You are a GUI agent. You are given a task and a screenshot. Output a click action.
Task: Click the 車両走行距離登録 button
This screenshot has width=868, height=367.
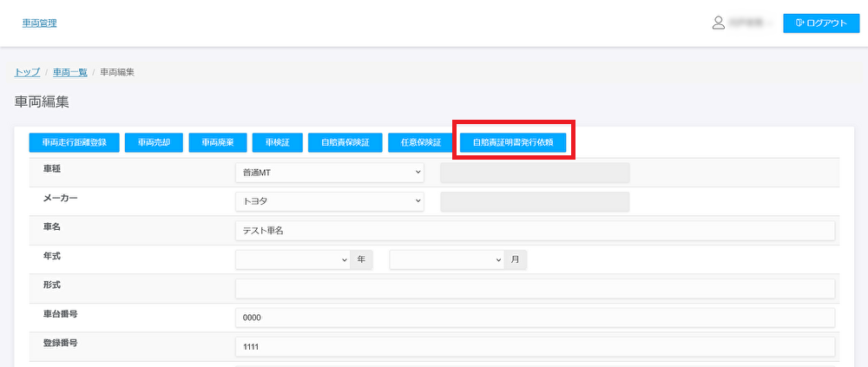click(75, 142)
